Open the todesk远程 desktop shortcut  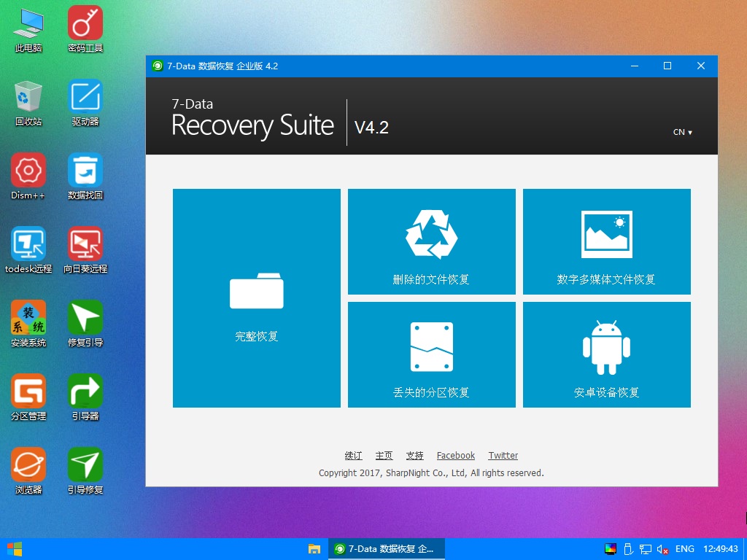pos(28,249)
